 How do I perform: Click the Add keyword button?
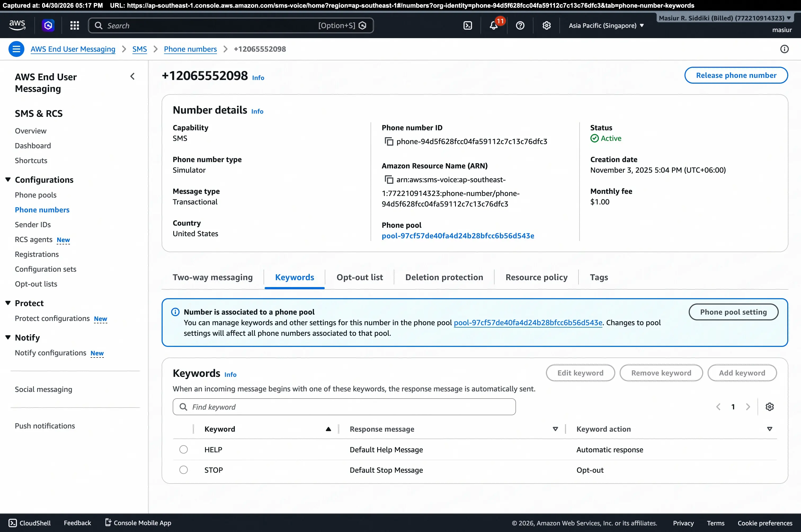click(x=742, y=373)
